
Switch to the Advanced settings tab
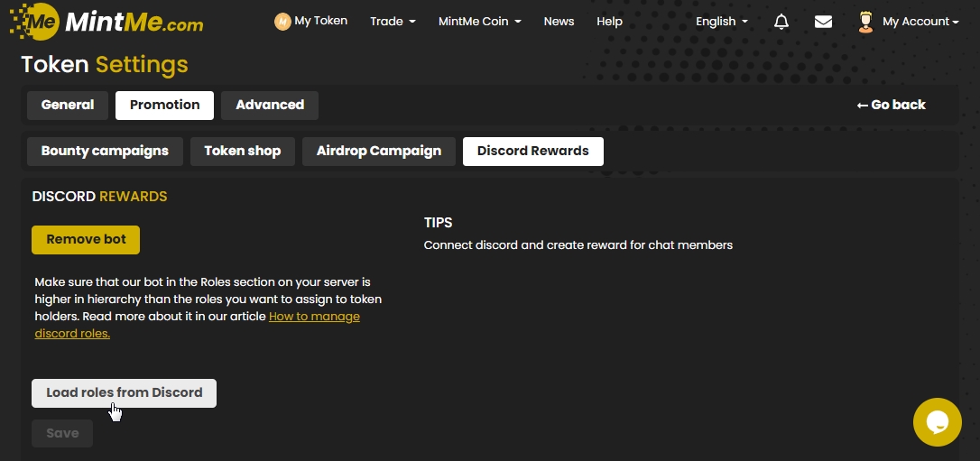[270, 105]
